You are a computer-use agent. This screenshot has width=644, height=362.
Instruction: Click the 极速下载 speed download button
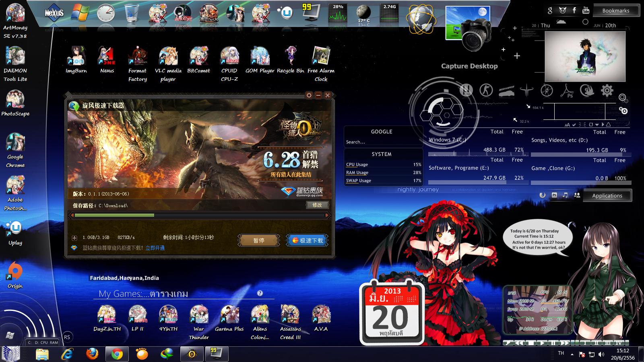pos(307,241)
